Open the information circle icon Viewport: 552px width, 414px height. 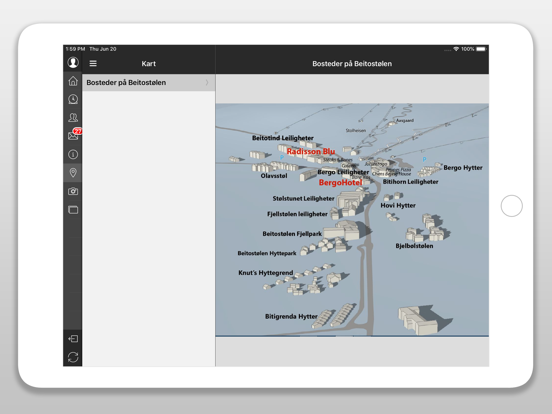click(73, 154)
